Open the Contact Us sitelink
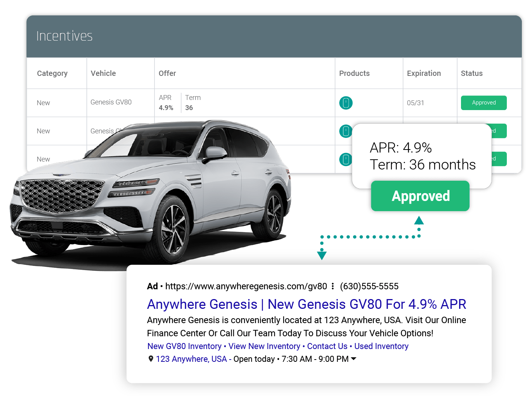Viewport: 532px width, 396px height. pyautogui.click(x=327, y=346)
